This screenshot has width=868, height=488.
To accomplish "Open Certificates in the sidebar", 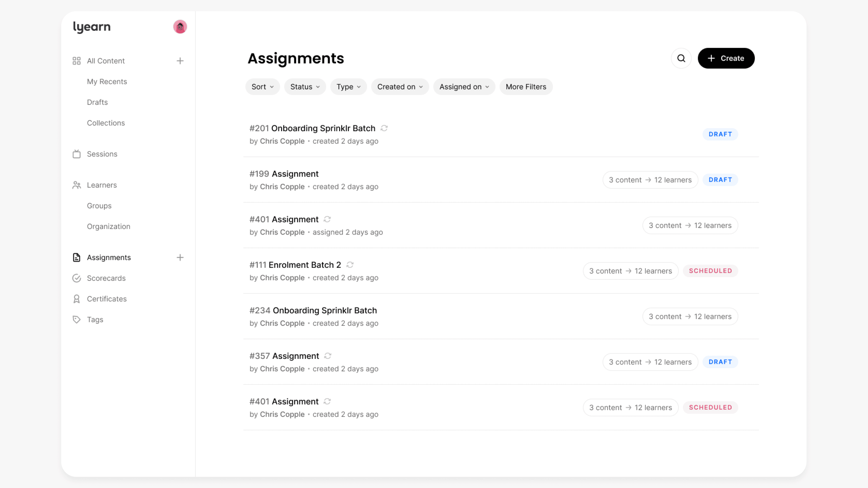I will click(x=106, y=299).
